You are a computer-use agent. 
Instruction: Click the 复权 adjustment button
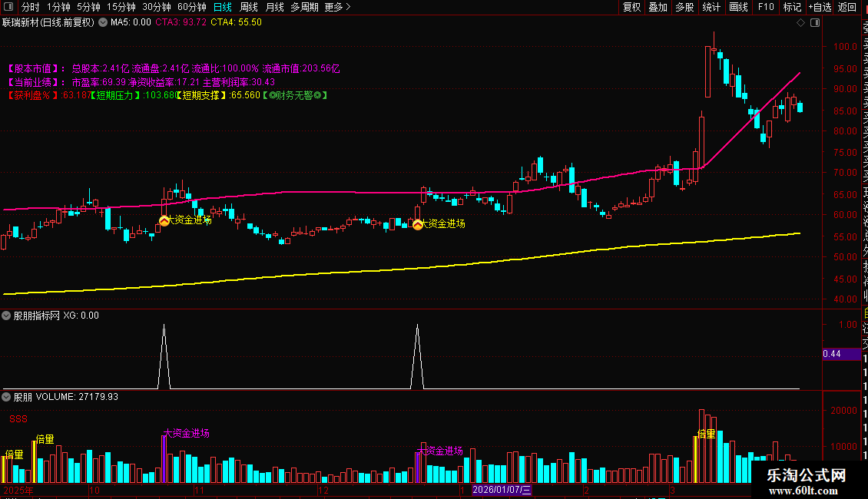(x=631, y=7)
